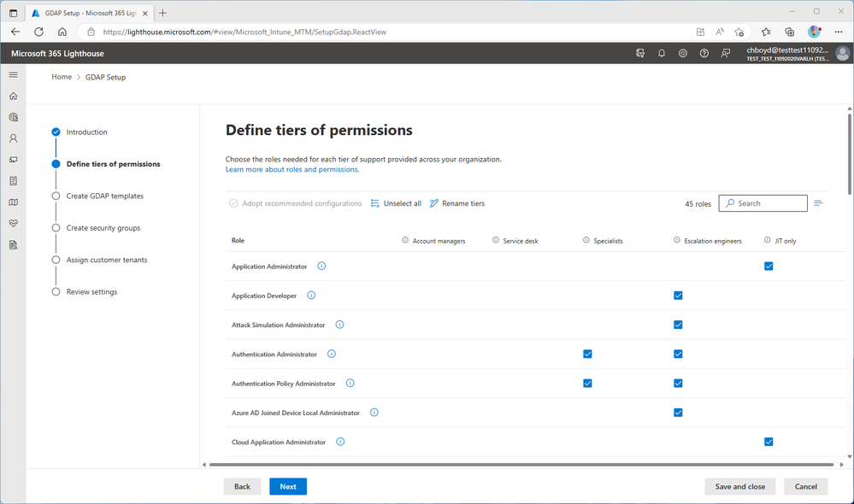Go to Home breadcrumb link

[62, 77]
